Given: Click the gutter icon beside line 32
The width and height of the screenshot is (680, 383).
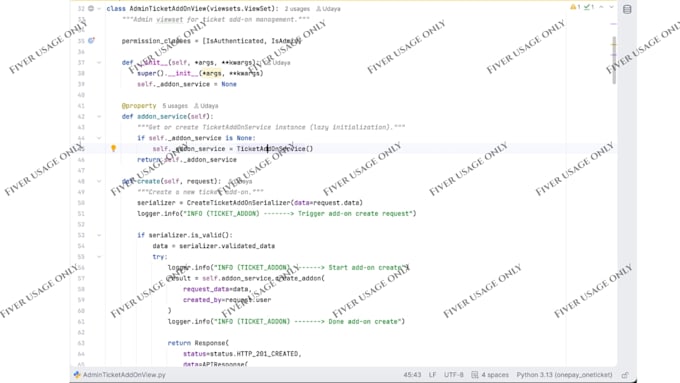Looking at the screenshot, I should tap(91, 8).
